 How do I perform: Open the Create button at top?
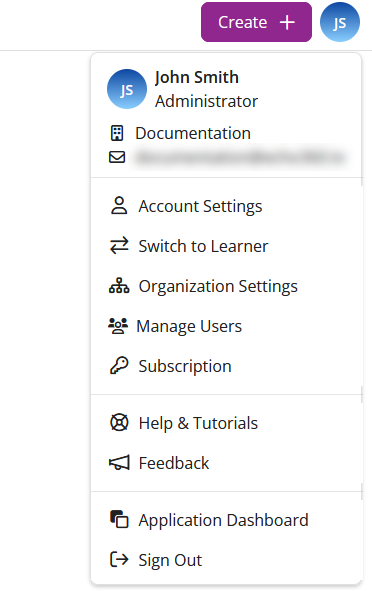pyautogui.click(x=256, y=22)
